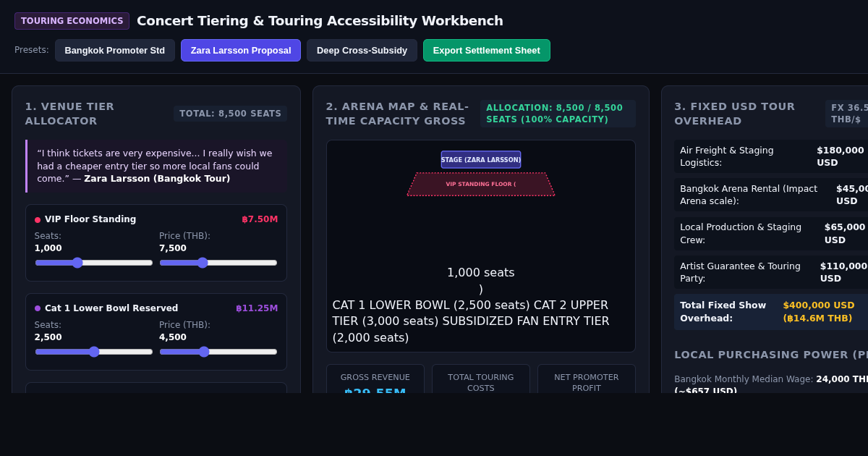Click the 3. Fixed USD Tour Overhead heading

point(734,114)
